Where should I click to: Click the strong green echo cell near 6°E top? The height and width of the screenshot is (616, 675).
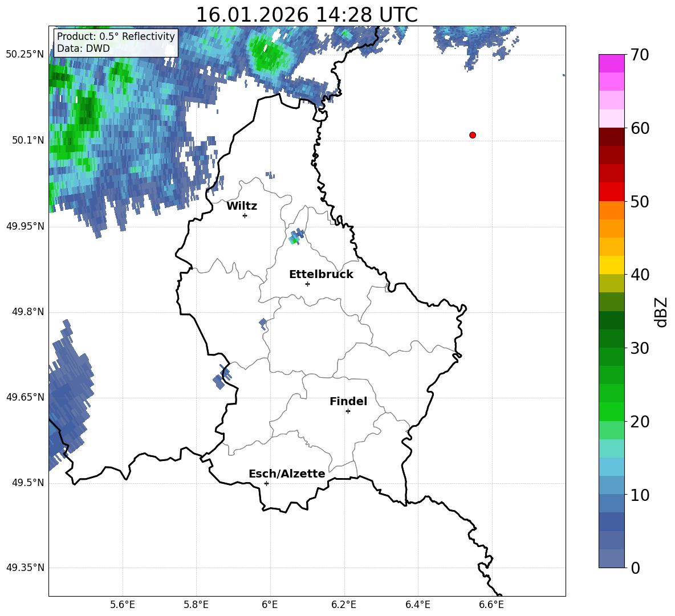(x=269, y=55)
